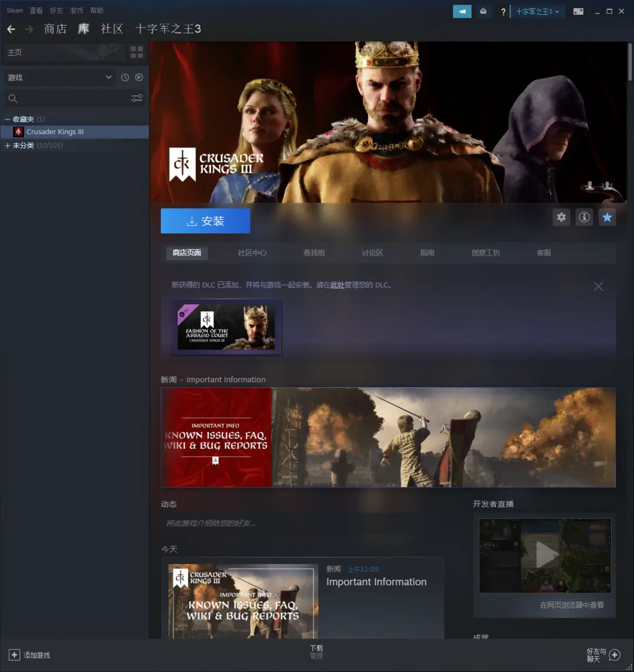Open the 指南 guides link
This screenshot has width=634, height=672.
pos(427,253)
